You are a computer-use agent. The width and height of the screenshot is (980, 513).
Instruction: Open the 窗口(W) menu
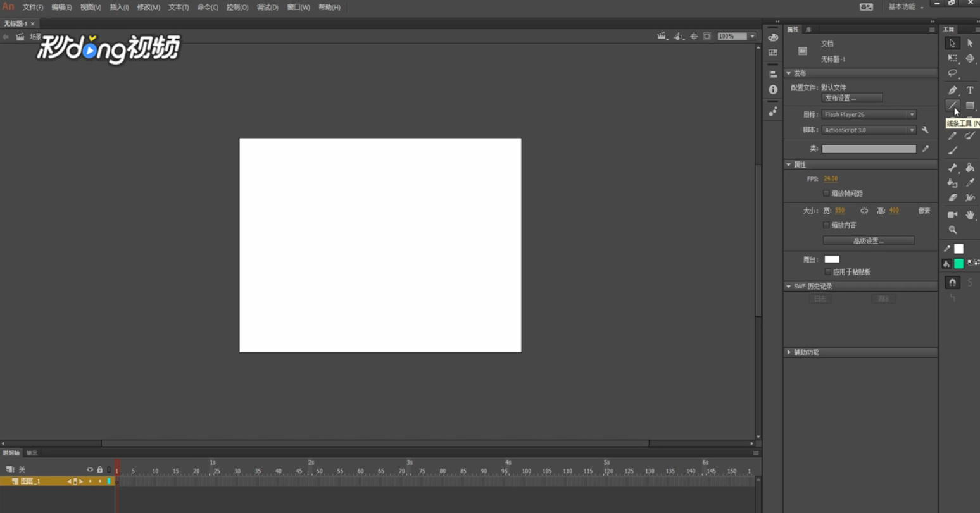298,8
